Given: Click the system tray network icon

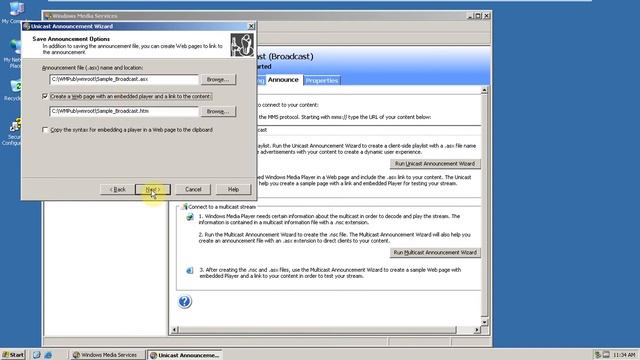Looking at the screenshot, I should (598, 355).
